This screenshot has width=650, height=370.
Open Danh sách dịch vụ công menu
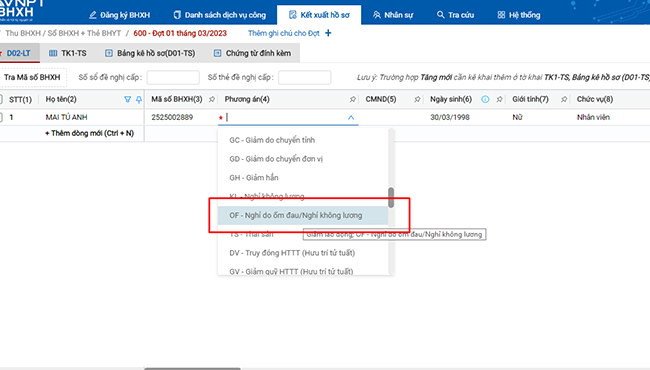tap(219, 15)
